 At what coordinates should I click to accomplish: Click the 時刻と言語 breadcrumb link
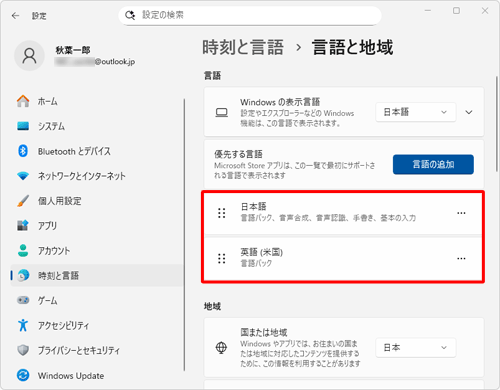(x=243, y=47)
